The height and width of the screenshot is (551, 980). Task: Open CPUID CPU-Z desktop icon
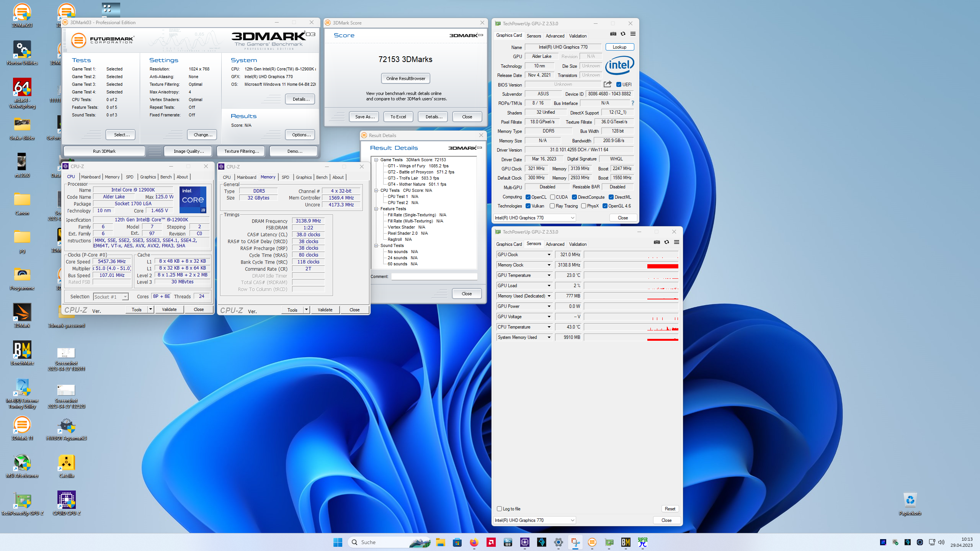click(x=67, y=504)
